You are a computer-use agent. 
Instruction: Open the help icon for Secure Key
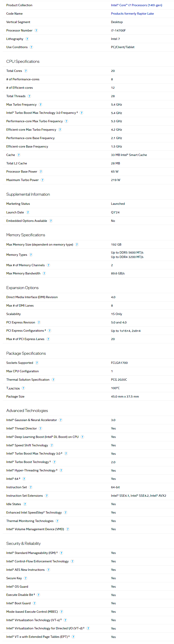click(x=26, y=578)
